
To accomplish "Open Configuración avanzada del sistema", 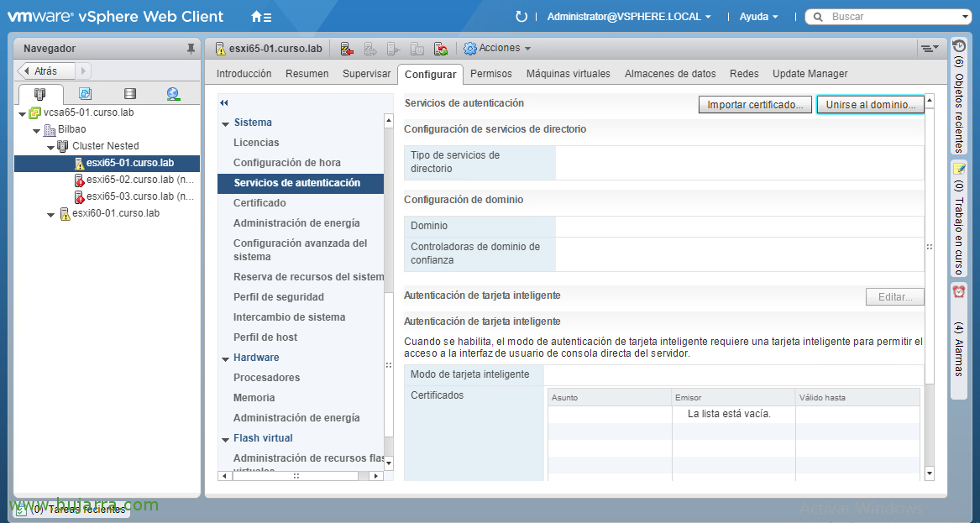I will (301, 250).
